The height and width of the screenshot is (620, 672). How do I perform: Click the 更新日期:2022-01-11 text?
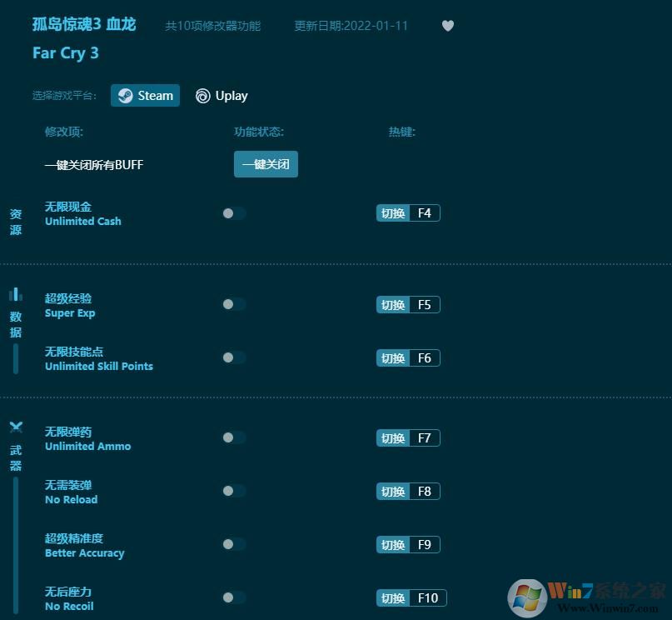pyautogui.click(x=351, y=26)
